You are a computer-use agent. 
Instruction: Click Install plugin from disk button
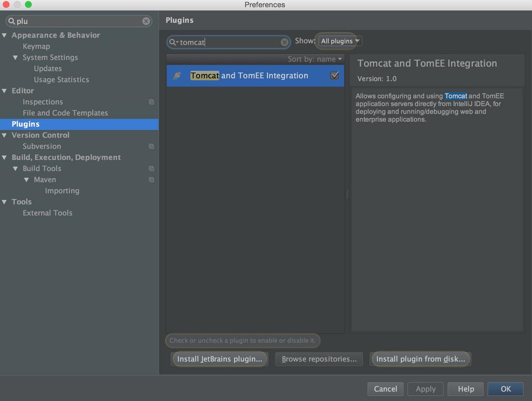(x=421, y=359)
